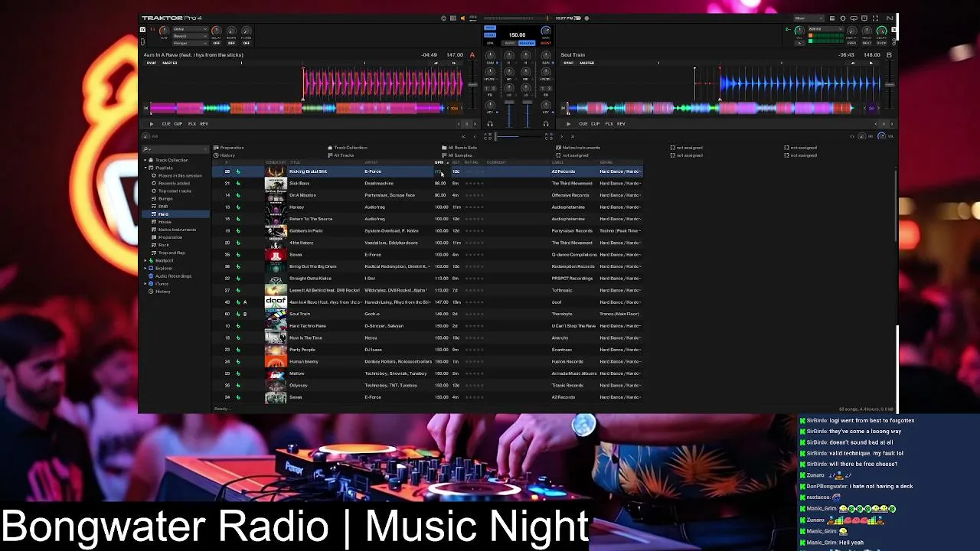Viewport: 980px width, 551px height.
Task: Open the Bumps playlist
Action: point(165,199)
